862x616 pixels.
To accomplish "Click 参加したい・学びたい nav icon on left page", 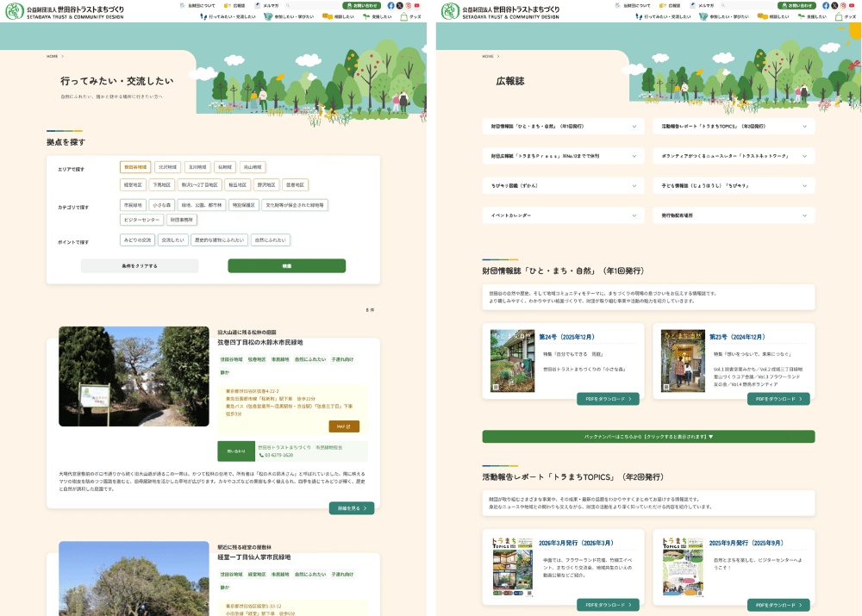I will [268, 16].
